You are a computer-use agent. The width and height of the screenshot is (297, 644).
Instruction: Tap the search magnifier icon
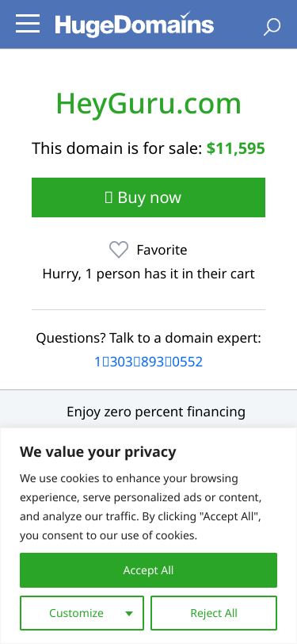click(272, 27)
